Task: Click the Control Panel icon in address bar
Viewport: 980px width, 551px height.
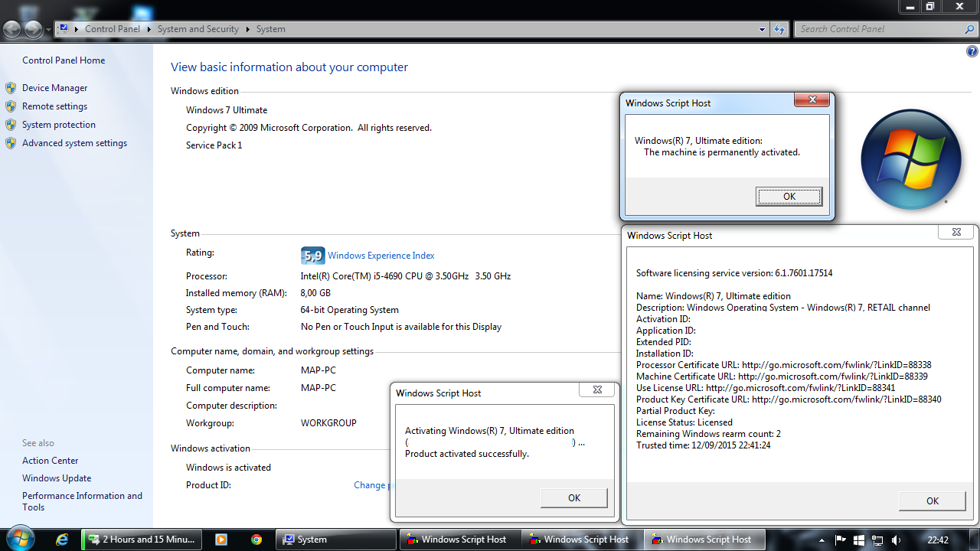Action: 64,29
